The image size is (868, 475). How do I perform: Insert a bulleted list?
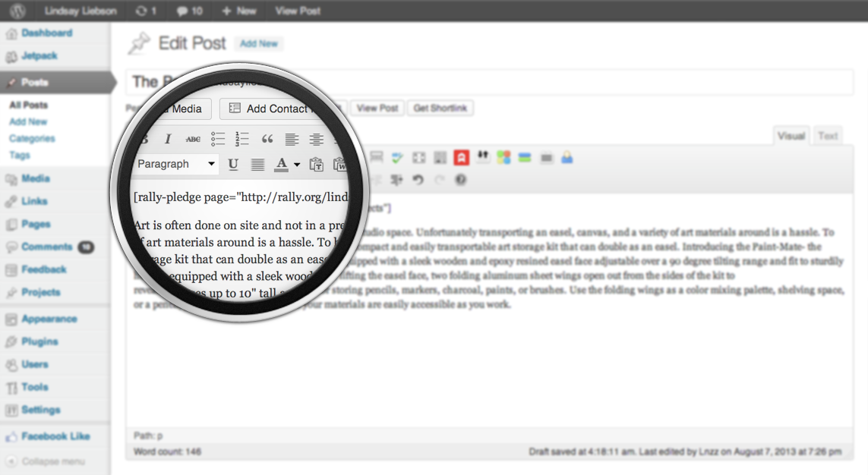[x=217, y=139]
